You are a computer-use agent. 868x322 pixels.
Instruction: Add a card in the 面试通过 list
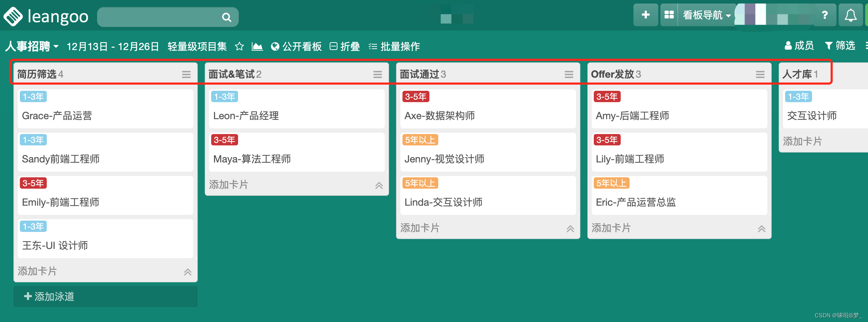coord(420,228)
